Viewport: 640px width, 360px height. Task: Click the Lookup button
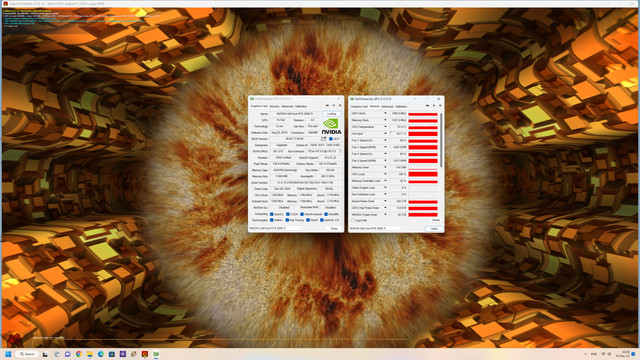[332, 113]
